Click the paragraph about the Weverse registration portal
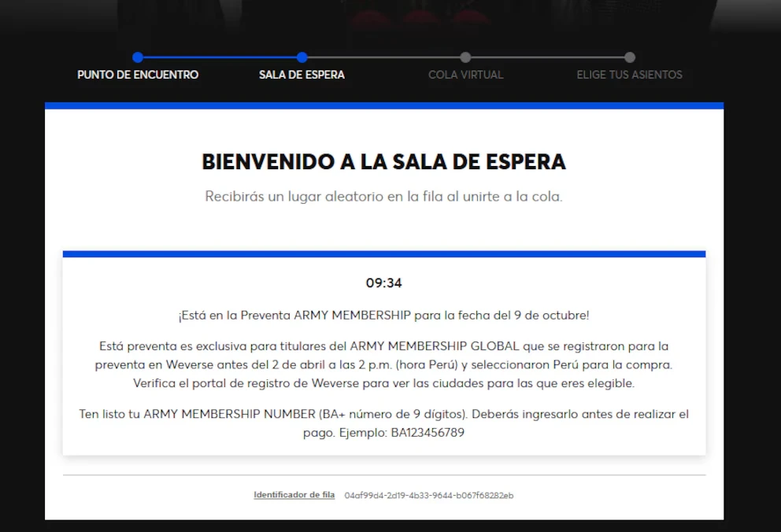Image resolution: width=781 pixels, height=532 pixels. pyautogui.click(x=383, y=365)
